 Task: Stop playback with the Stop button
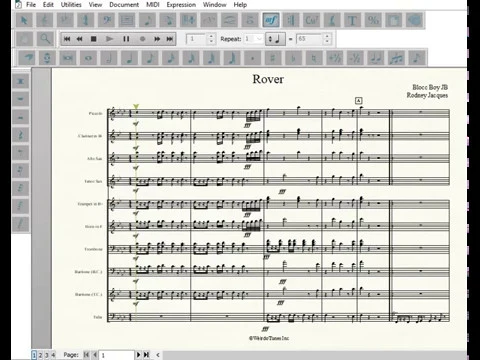[x=94, y=39]
